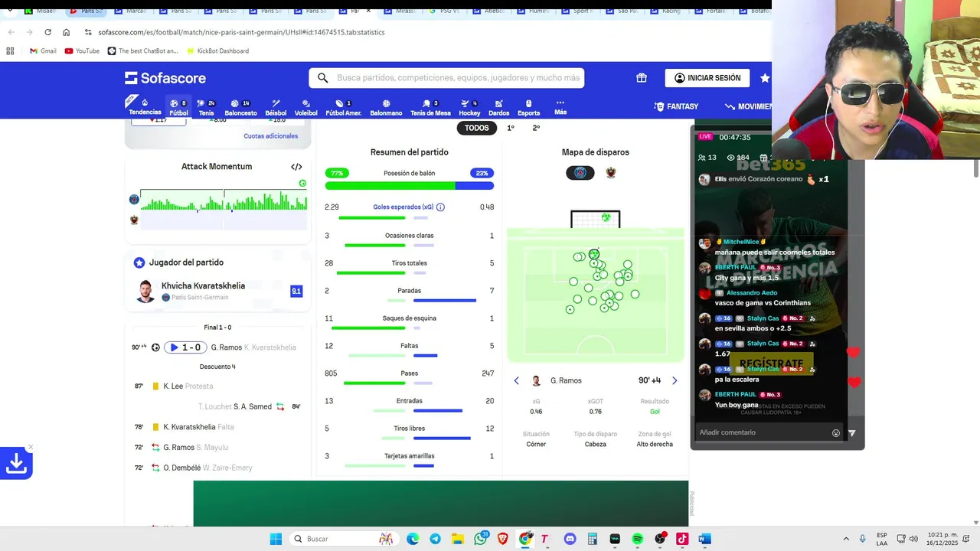This screenshot has height=551, width=980.
Task: Click the Windows Start button
Action: click(276, 539)
